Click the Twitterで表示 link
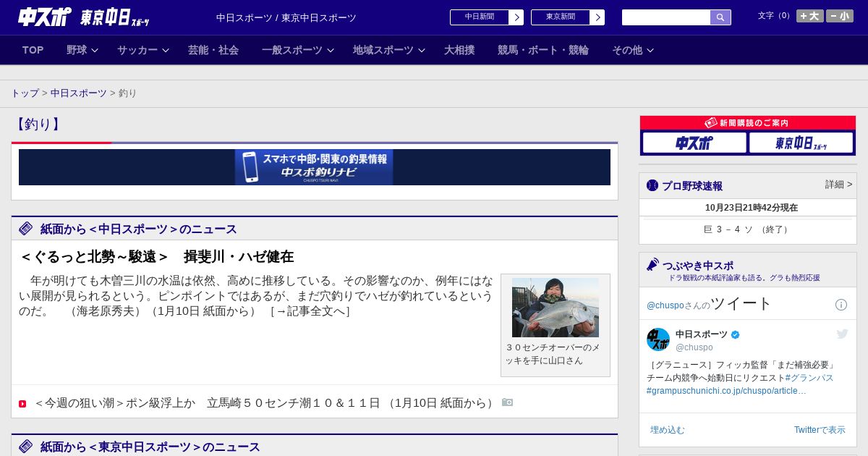The width and height of the screenshot is (868, 456). pos(820,430)
